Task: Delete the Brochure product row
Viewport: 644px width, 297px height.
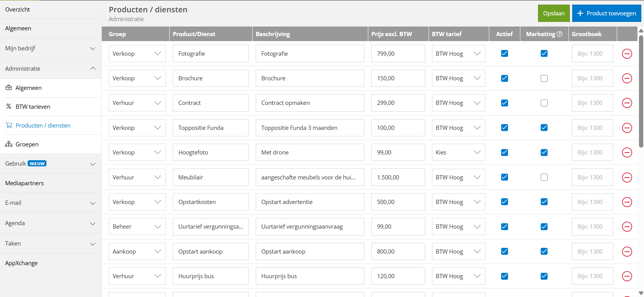Action: [627, 78]
